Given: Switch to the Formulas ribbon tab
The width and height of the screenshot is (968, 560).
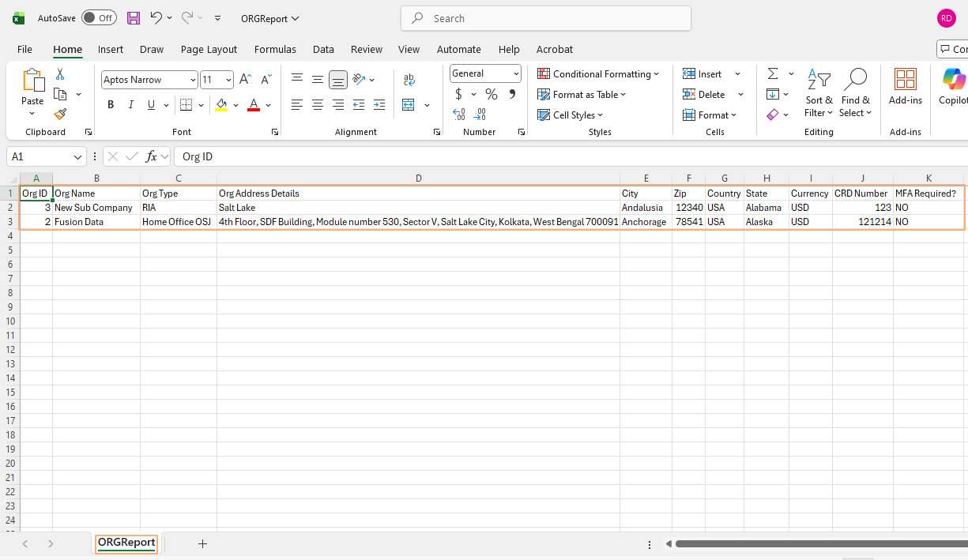Looking at the screenshot, I should pyautogui.click(x=275, y=49).
